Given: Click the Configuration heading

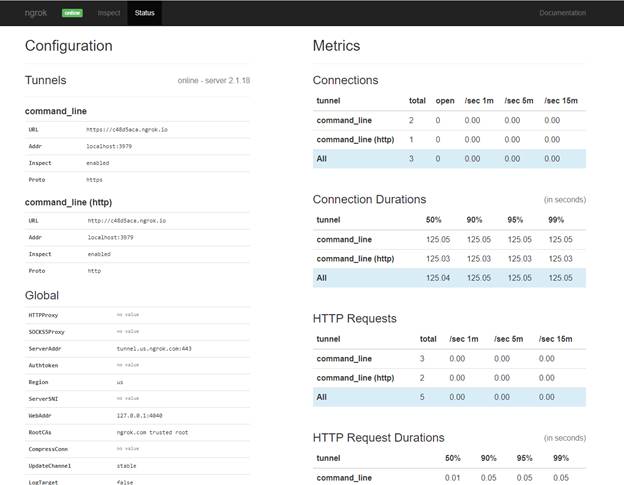Looking at the screenshot, I should 68,46.
